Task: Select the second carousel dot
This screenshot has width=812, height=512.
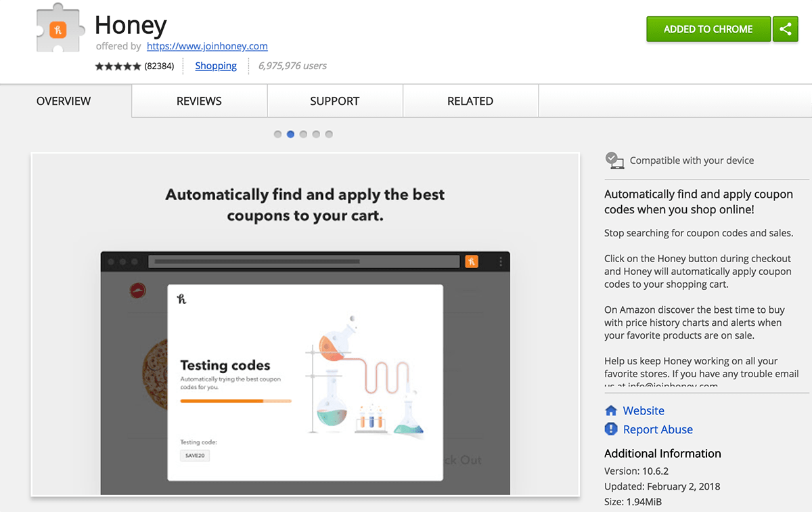Action: pos(290,134)
